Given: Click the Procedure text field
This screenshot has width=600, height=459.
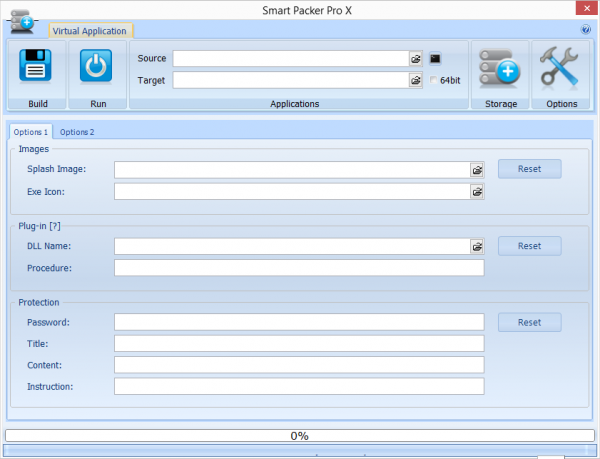Looking at the screenshot, I should [299, 268].
